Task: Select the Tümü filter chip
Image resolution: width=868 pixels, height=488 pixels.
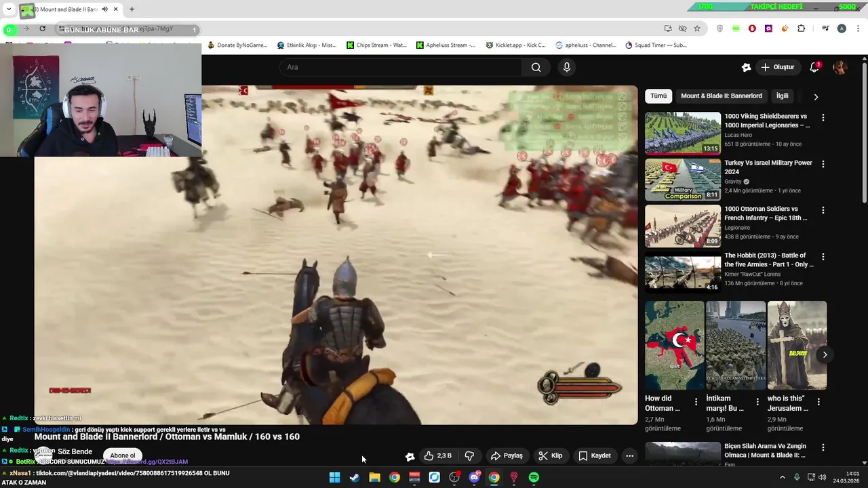Action: click(658, 96)
